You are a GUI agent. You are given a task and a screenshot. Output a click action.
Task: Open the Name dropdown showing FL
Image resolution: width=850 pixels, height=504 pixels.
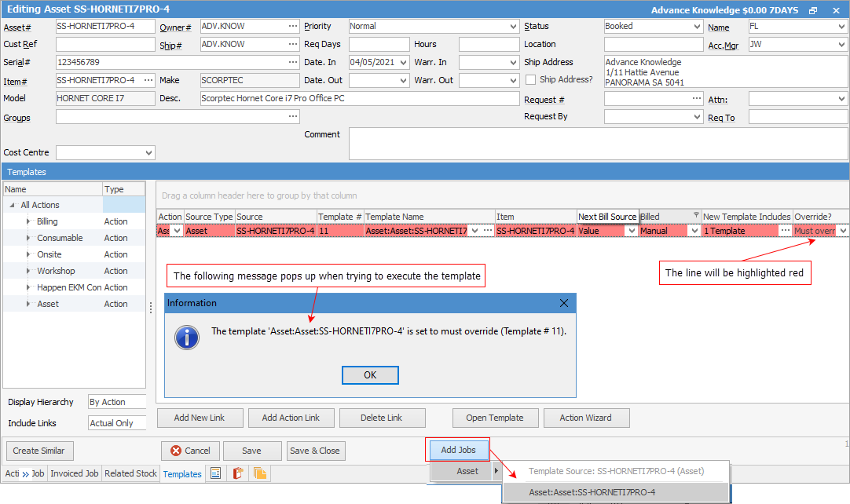[x=841, y=26]
